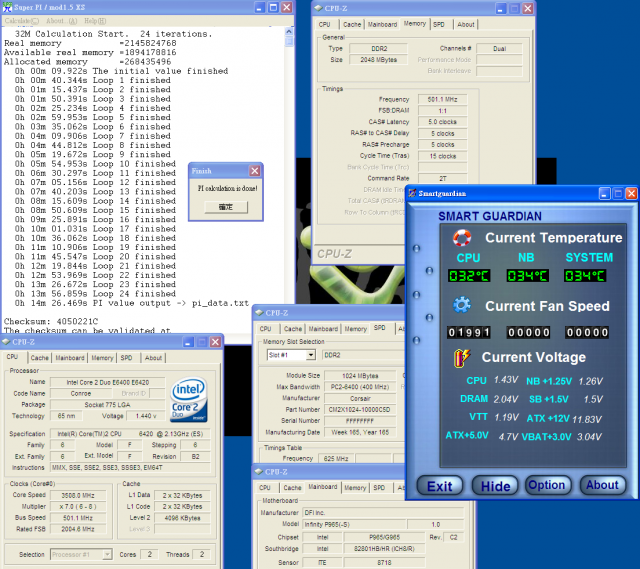Click the SYSTEM temperature 034°C readout

(585, 276)
